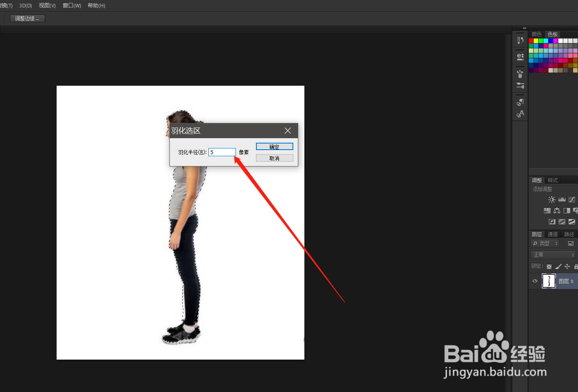The height and width of the screenshot is (392, 578).
Task: Open the 3D properties panel icon
Action: [520, 57]
